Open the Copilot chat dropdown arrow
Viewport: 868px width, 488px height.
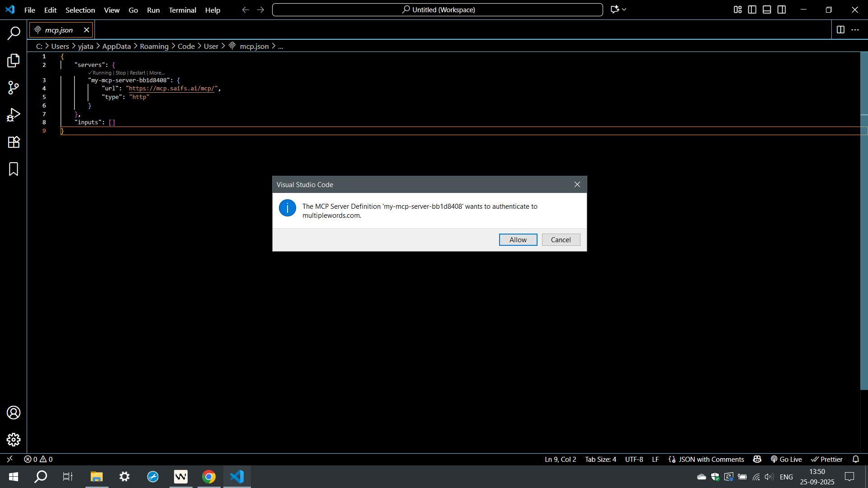(x=624, y=9)
